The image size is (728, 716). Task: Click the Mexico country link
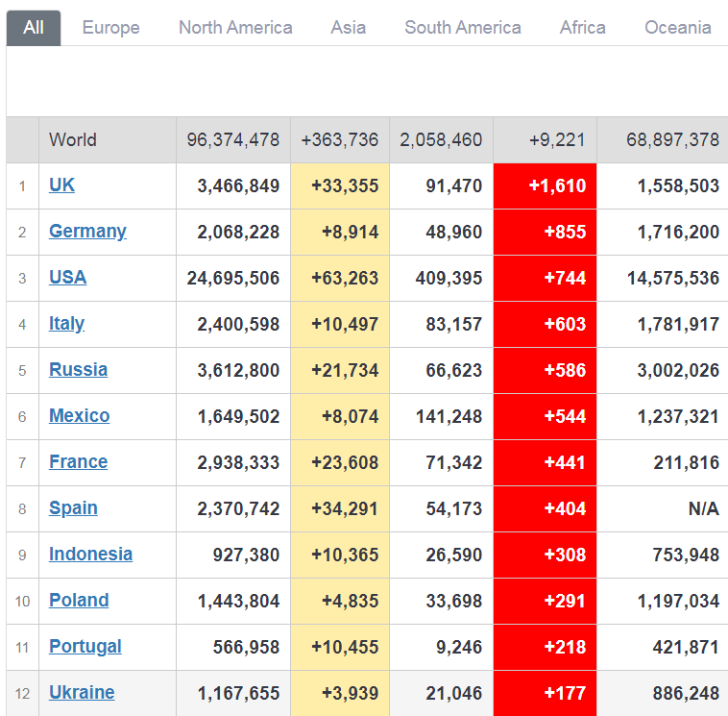[x=79, y=416]
